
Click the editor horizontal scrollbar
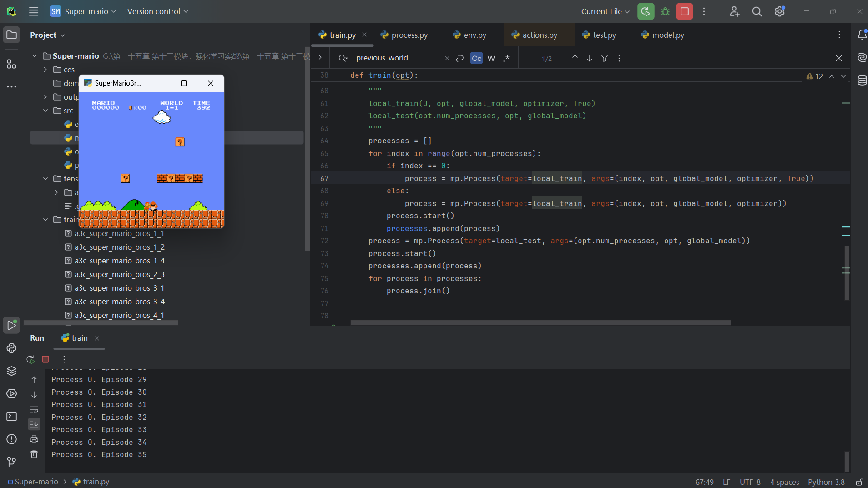pos(540,322)
